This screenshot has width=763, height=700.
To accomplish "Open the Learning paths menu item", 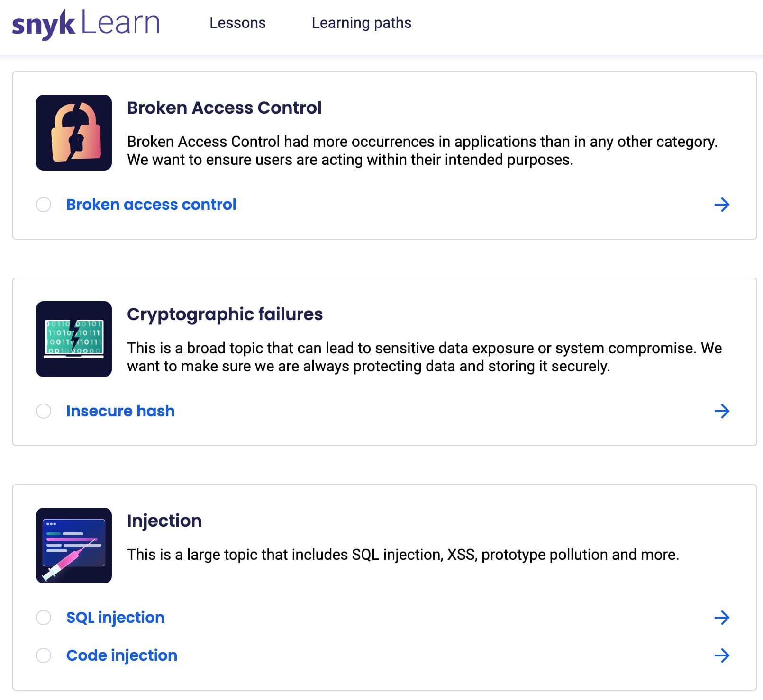I will pos(361,23).
